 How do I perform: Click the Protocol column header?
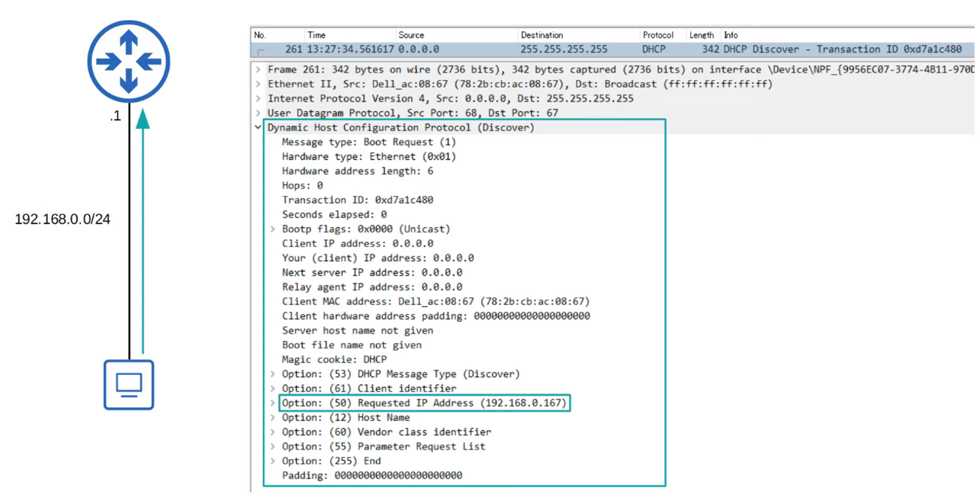[658, 35]
